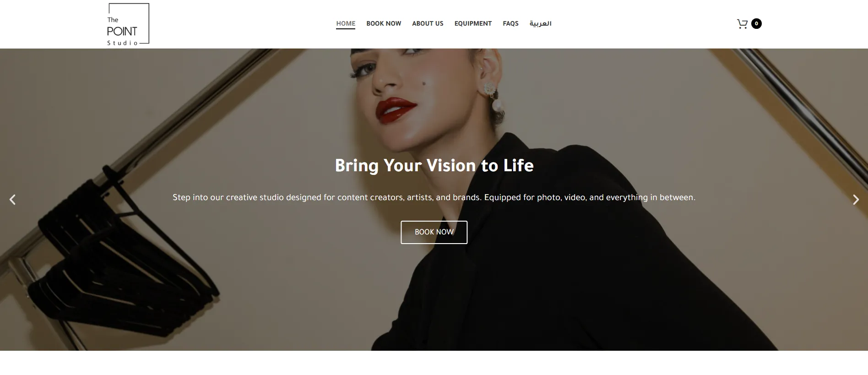
Task: Click the outlined Book Now hero button
Action: coord(434,232)
